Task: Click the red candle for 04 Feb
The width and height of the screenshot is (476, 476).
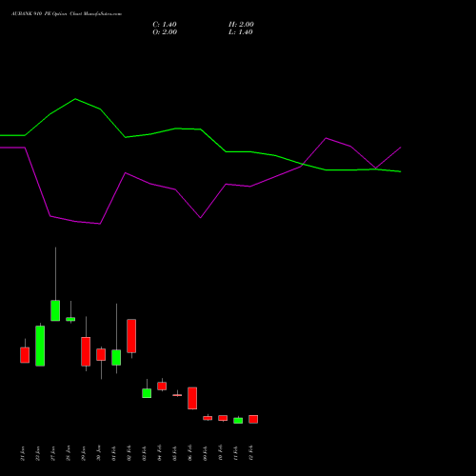Action: 162,386
